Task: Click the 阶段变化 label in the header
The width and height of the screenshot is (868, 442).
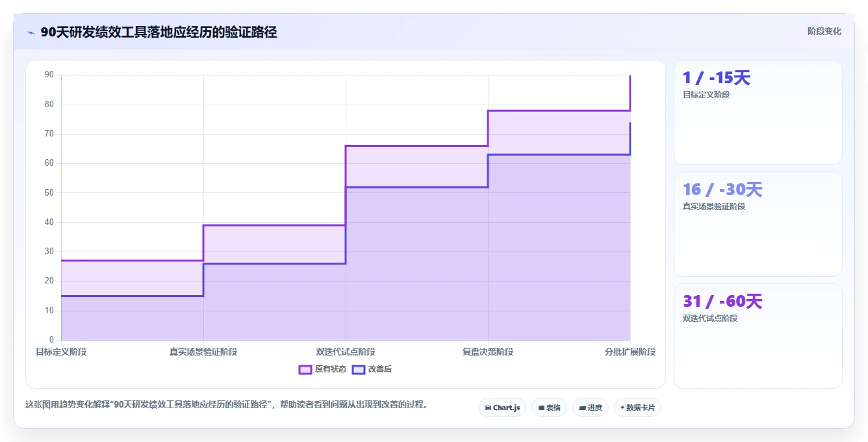Action: point(824,31)
